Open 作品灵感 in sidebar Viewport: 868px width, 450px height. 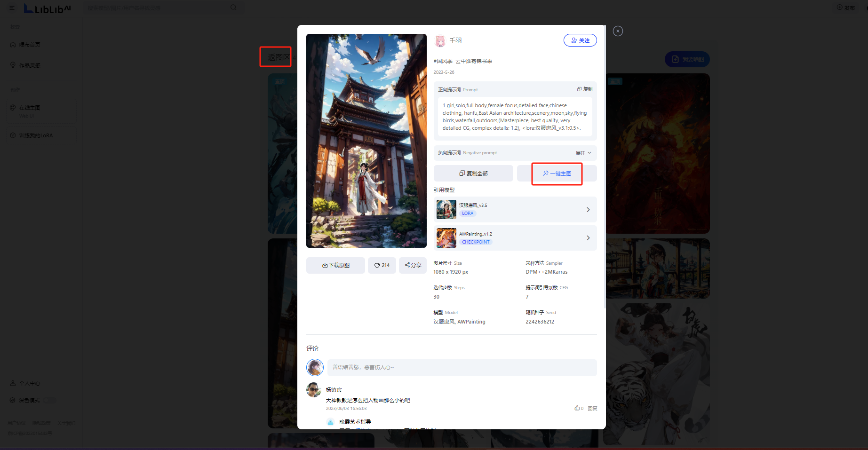pyautogui.click(x=25, y=65)
